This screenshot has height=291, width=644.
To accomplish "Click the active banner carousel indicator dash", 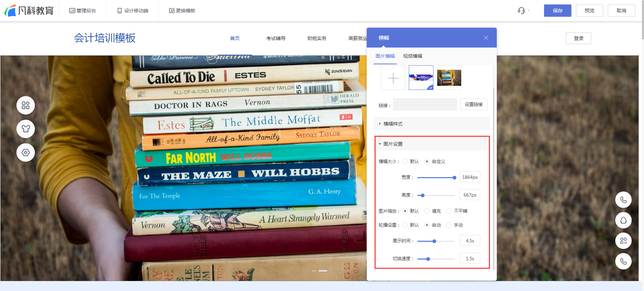I will click(x=323, y=271).
